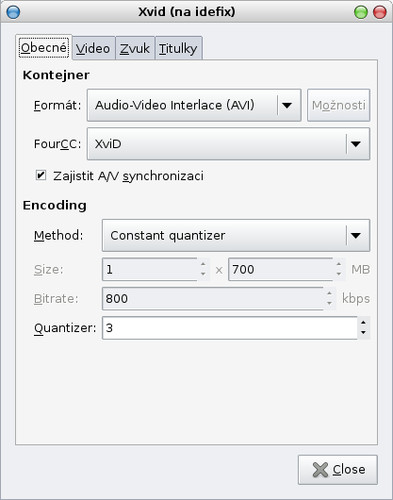The height and width of the screenshot is (500, 393).
Task: Click the Možnosti options button
Action: (x=339, y=105)
